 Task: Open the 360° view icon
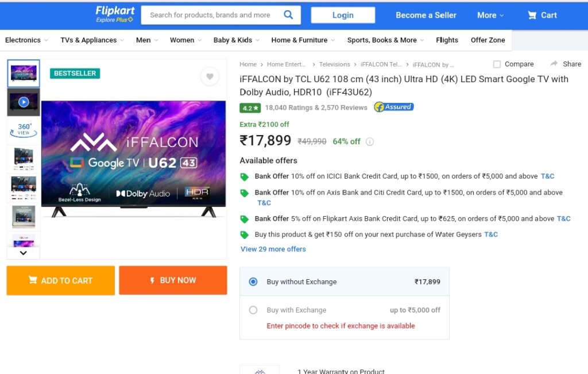pyautogui.click(x=23, y=130)
